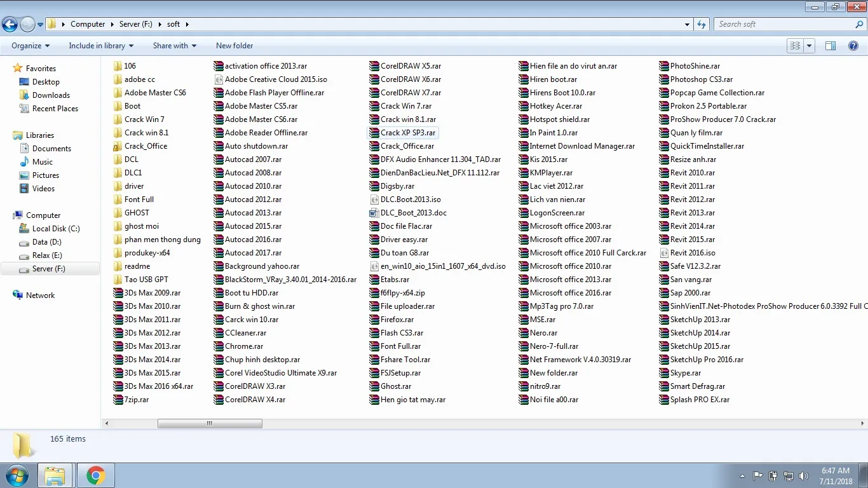The height and width of the screenshot is (488, 868).
Task: Select Server (F:) drive in sidebar
Action: pos(49,269)
